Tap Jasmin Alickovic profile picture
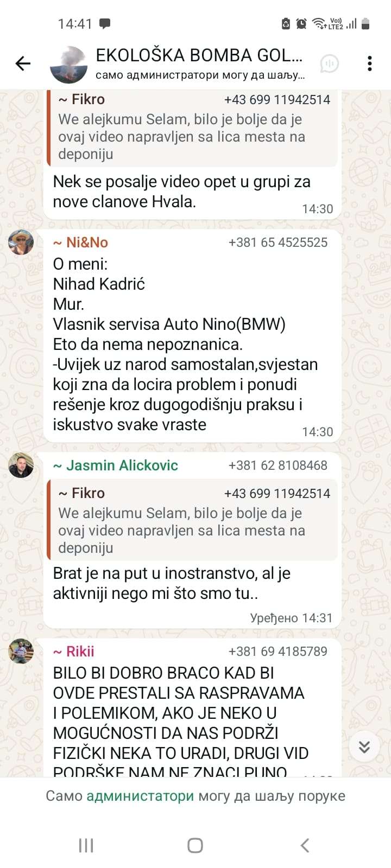Screen dimensions: 391x868 coord(21,465)
